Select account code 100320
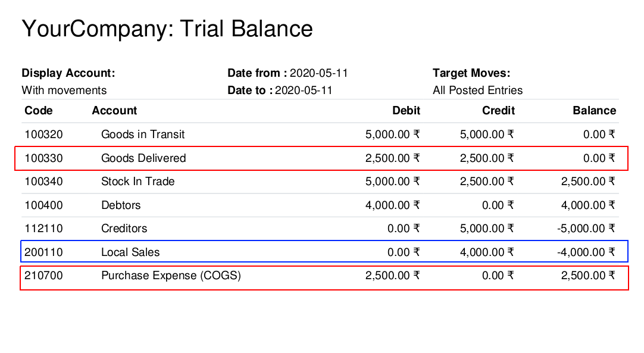The height and width of the screenshot is (353, 644). pos(43,135)
